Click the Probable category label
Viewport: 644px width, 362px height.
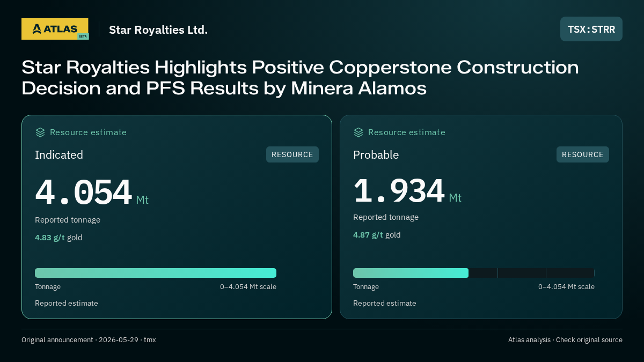pyautogui.click(x=376, y=155)
